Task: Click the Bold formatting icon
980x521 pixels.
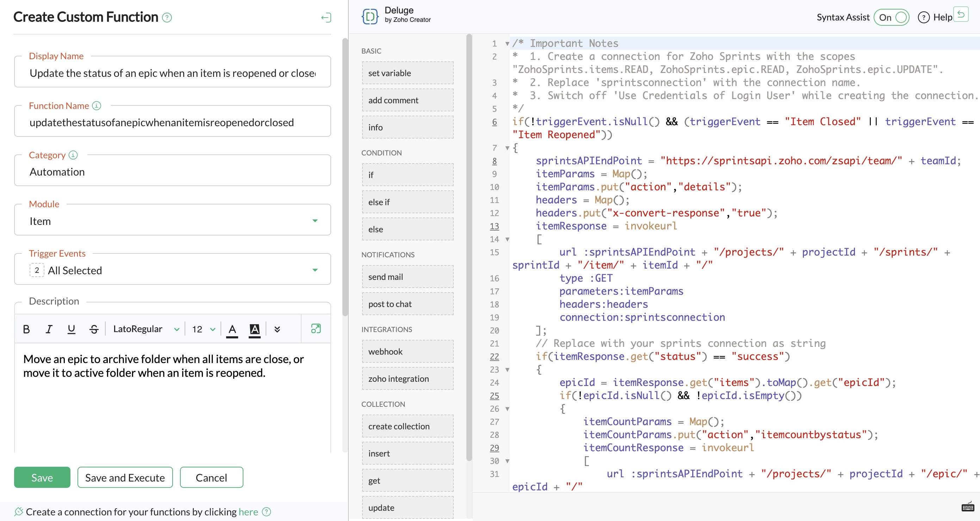Action: [x=26, y=329]
